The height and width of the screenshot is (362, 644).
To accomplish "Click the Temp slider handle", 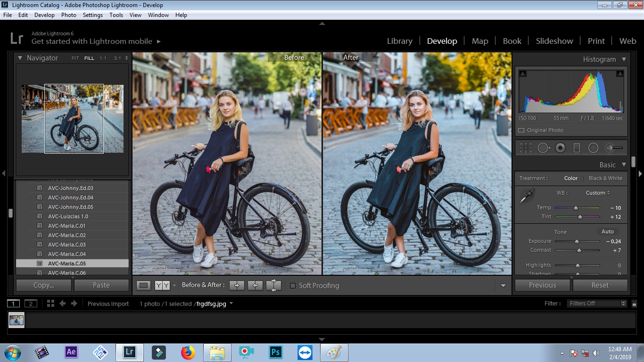I will point(576,207).
